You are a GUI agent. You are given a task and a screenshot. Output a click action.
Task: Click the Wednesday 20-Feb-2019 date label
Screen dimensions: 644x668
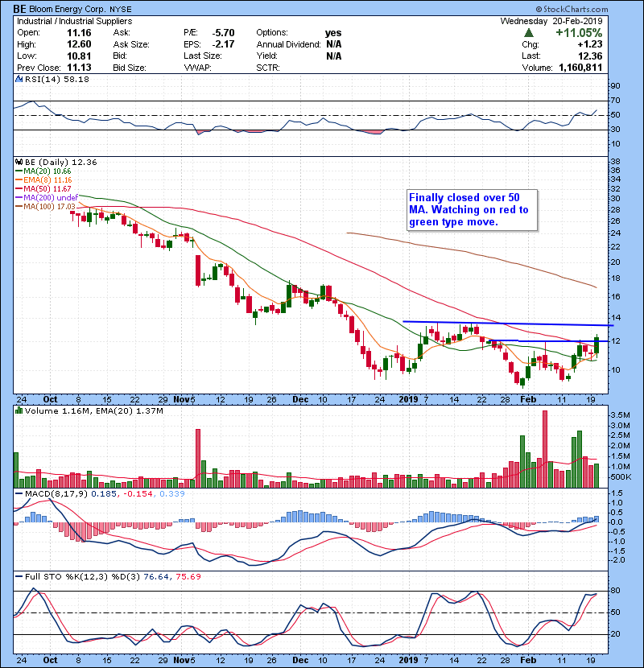(x=551, y=21)
